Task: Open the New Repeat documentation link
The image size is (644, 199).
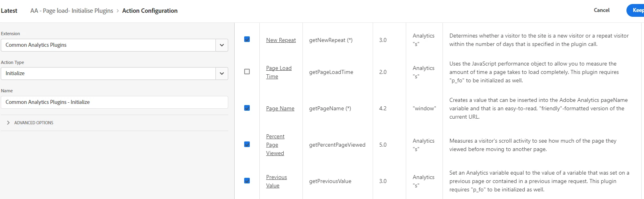Action: (281, 40)
